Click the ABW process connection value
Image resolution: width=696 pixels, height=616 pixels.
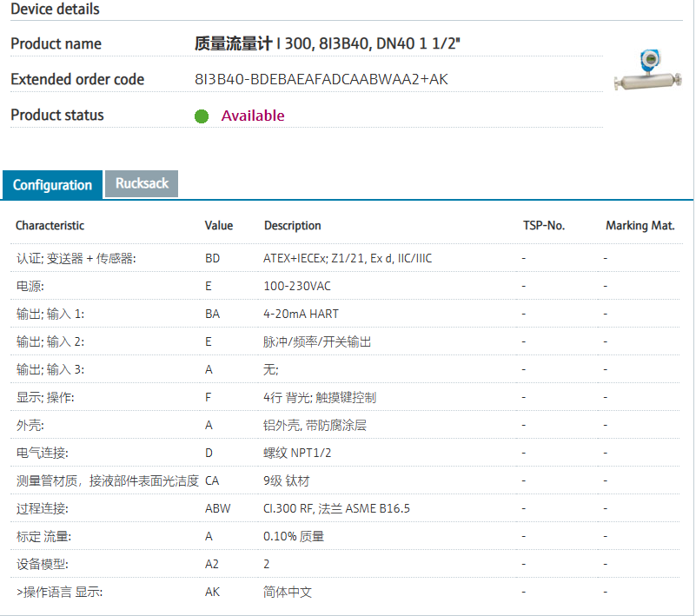coord(217,508)
